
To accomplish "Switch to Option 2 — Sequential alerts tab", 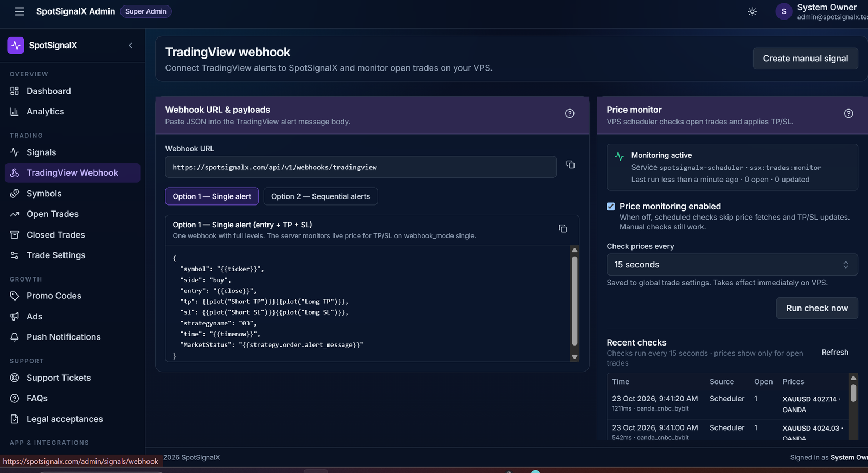I will coord(321,196).
